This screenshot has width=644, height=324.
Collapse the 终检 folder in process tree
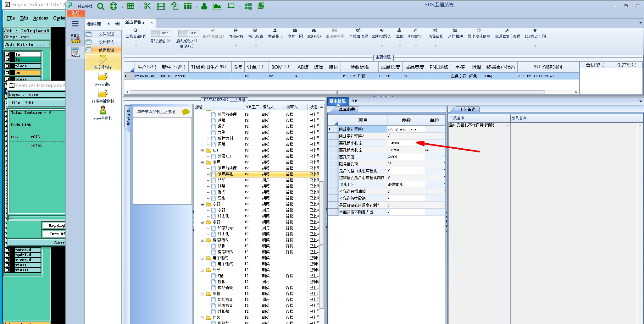(x=203, y=294)
